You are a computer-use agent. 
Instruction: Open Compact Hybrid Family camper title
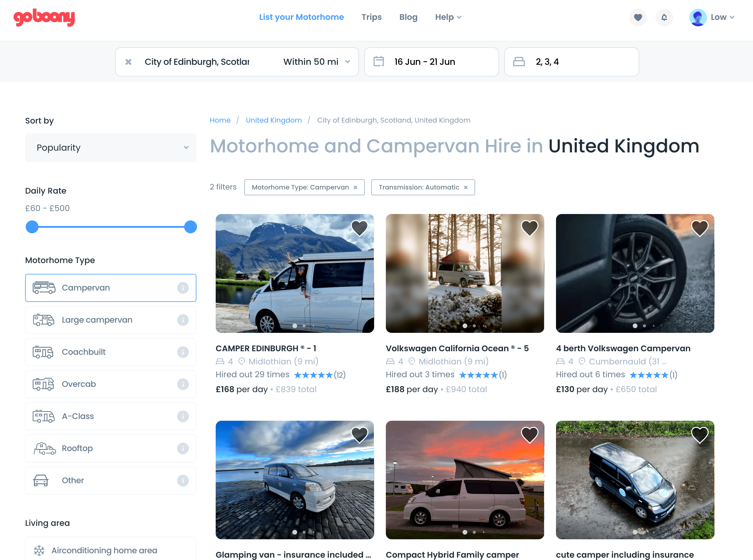click(452, 554)
